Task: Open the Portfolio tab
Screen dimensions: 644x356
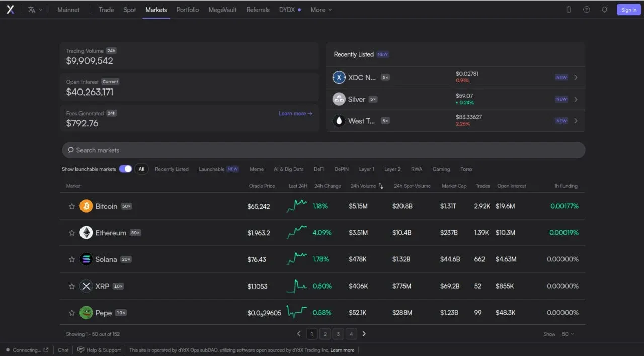Action: [188, 10]
